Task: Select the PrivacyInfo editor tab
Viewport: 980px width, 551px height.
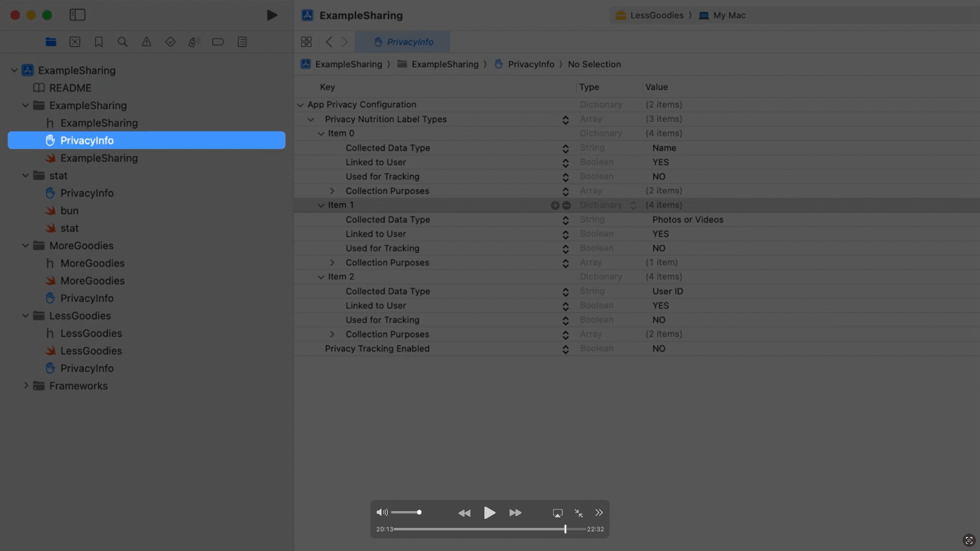Action: (x=402, y=42)
